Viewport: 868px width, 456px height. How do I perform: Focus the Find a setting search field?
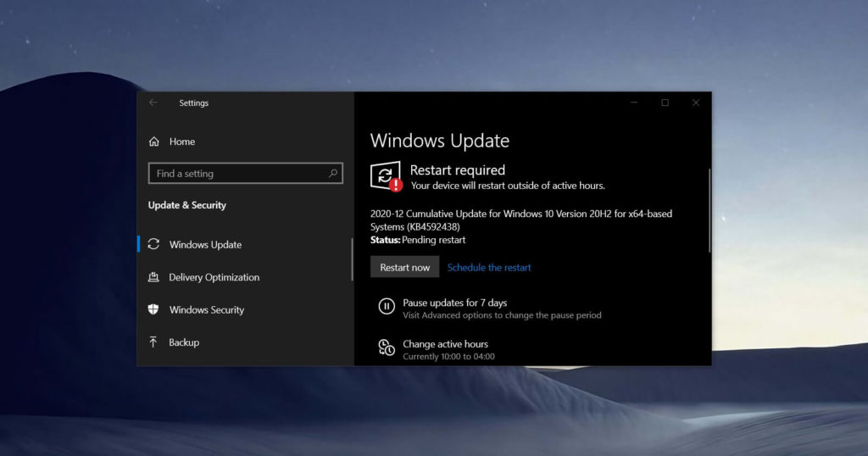237,174
